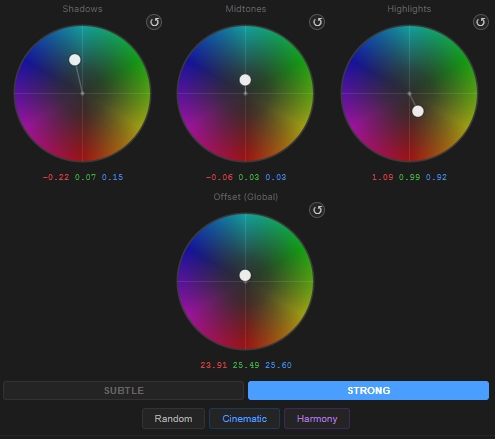Reset the Offset (Global) color wheel
Image resolution: width=495 pixels, height=439 pixels.
[317, 210]
